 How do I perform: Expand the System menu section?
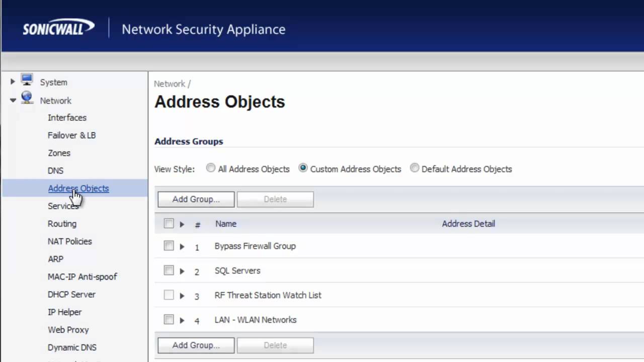click(x=13, y=82)
